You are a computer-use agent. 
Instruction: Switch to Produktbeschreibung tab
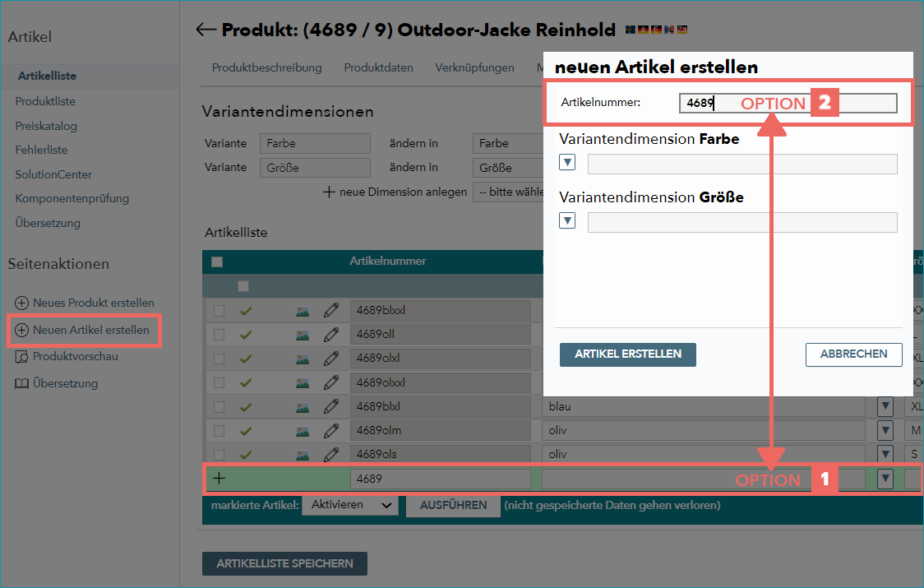(267, 67)
